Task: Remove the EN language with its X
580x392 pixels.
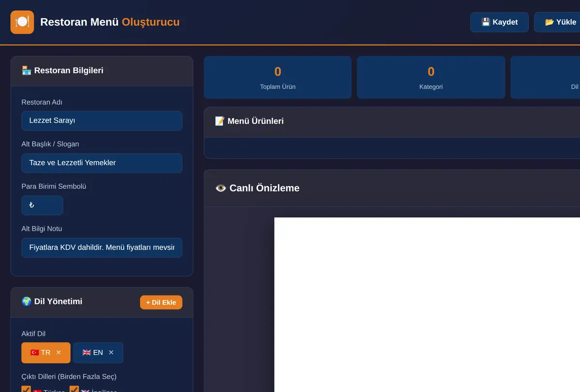Action: click(111, 353)
